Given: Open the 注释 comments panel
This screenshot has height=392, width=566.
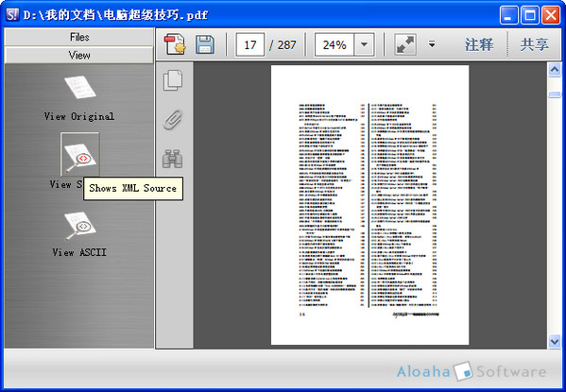Looking at the screenshot, I should click(x=479, y=44).
